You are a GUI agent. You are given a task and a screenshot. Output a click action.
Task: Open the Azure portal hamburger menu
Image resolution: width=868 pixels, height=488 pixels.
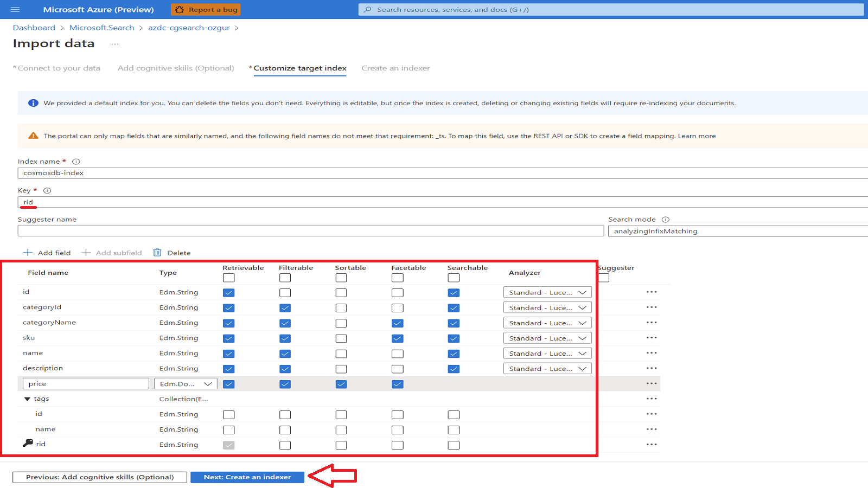(16, 9)
